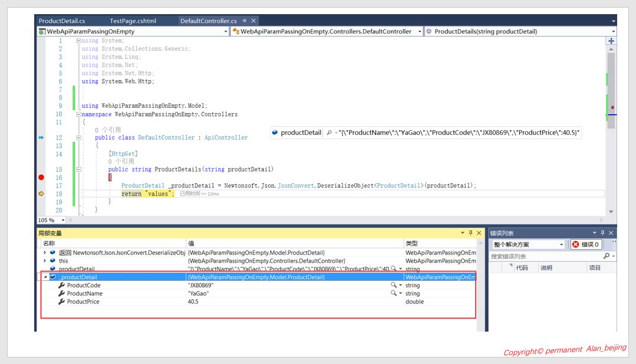Click the variable icon for 'this' row
Viewport: 636px width, 364px height.
[x=52, y=261]
